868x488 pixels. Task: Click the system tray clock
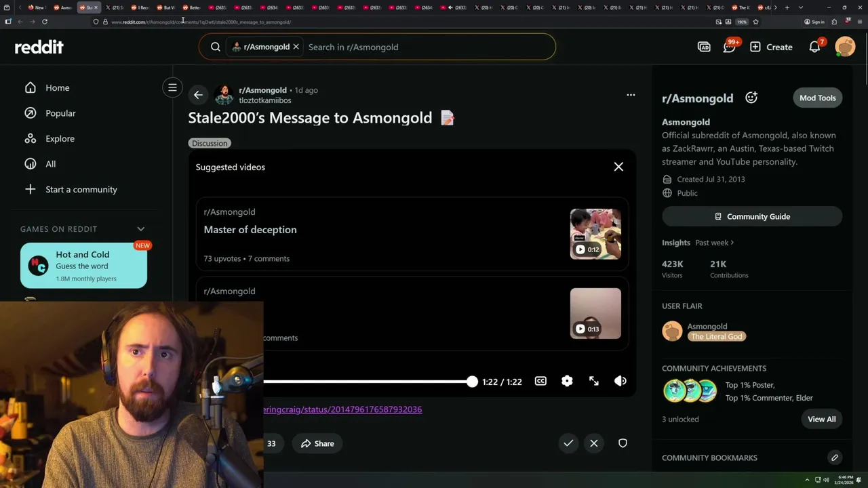(x=846, y=480)
